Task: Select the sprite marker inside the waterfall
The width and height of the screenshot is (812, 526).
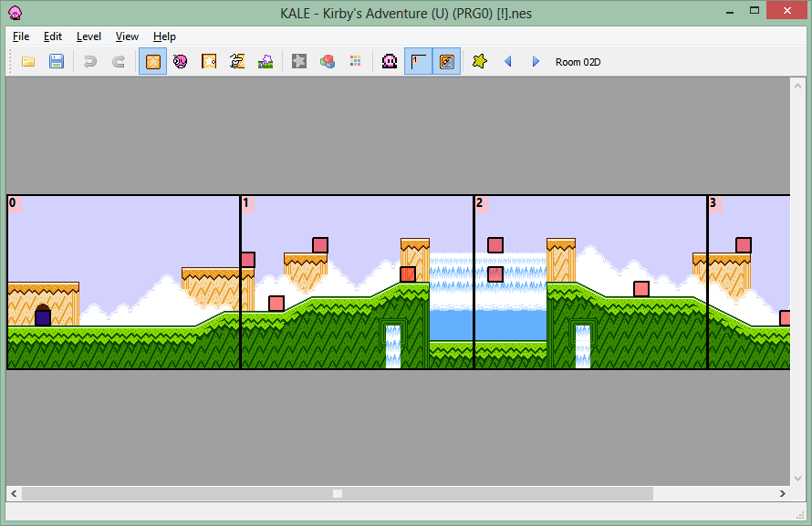Action: (495, 274)
